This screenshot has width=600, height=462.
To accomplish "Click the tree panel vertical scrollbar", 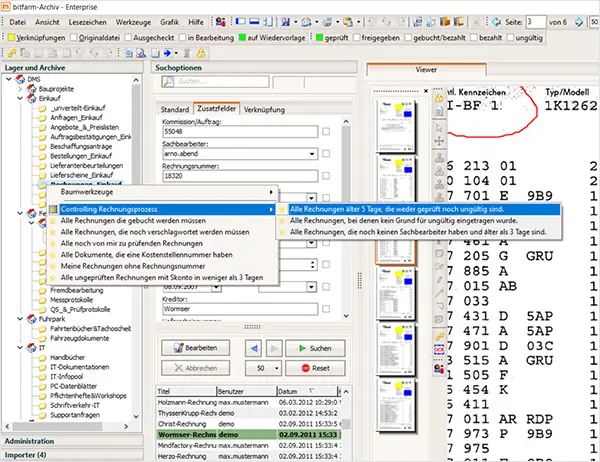I will [x=136, y=248].
